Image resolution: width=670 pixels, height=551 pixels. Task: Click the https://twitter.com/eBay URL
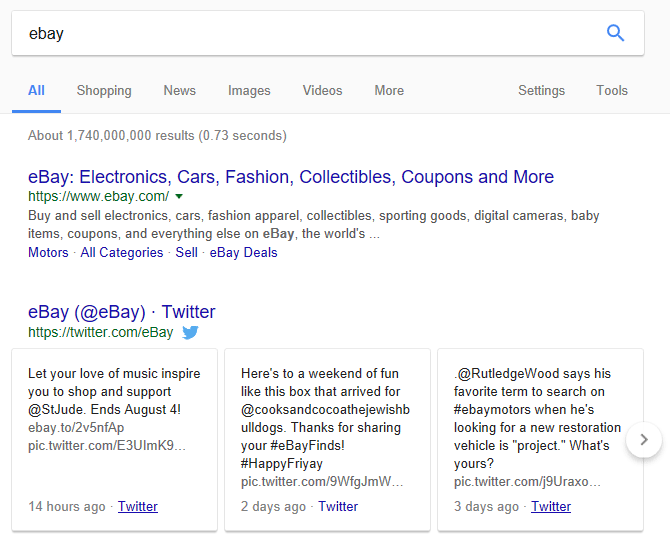(100, 332)
